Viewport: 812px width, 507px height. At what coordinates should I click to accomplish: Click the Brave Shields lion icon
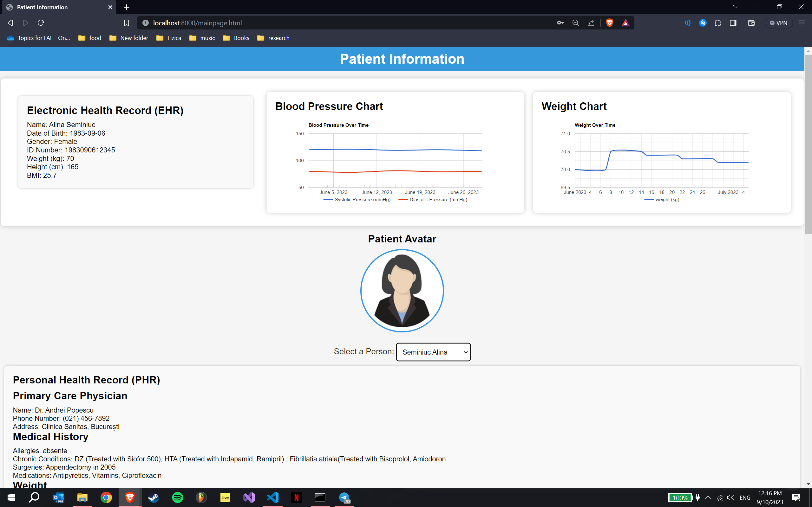[609, 23]
